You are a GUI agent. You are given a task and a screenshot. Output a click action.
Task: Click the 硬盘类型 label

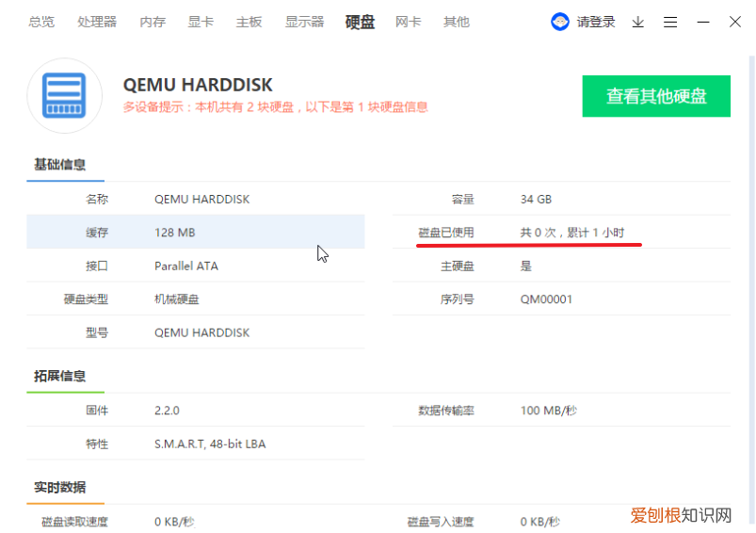point(86,299)
